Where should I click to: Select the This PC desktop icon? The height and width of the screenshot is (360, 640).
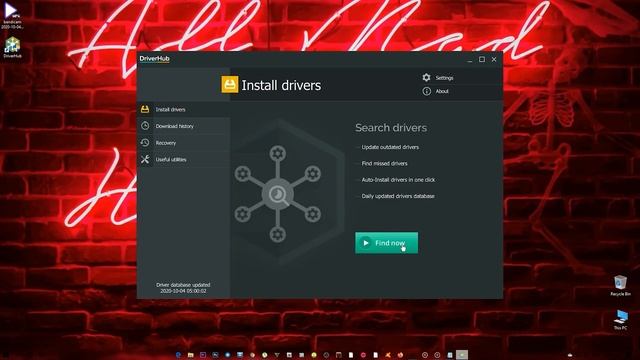[x=620, y=320]
